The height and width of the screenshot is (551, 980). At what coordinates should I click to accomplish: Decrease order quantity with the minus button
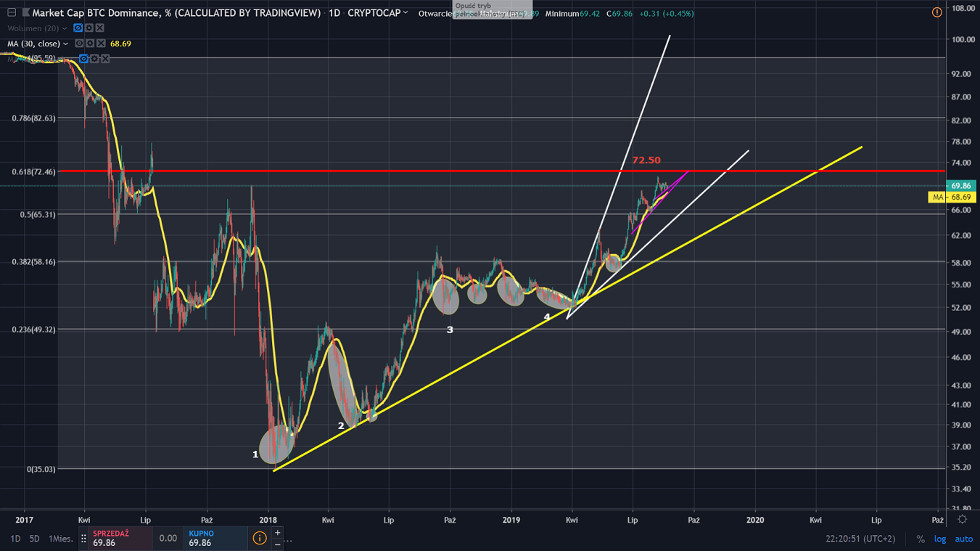pos(278,543)
